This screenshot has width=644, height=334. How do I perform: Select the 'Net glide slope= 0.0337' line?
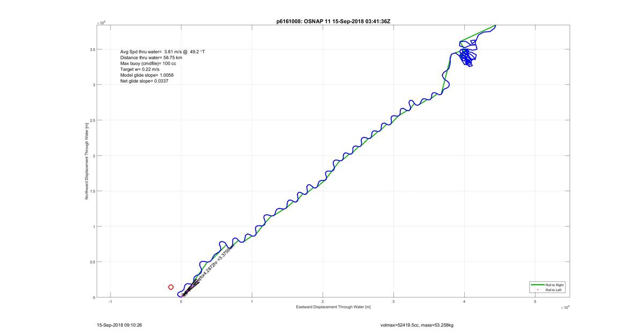(144, 81)
